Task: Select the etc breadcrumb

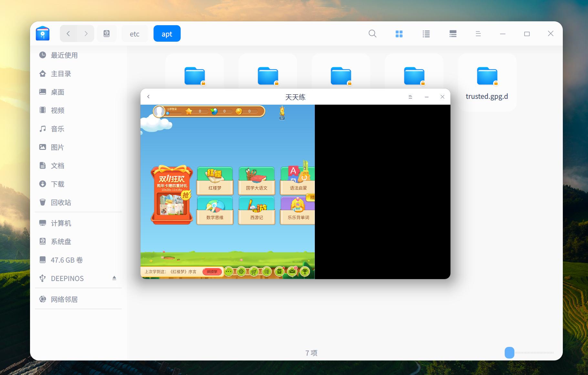Action: (x=135, y=34)
